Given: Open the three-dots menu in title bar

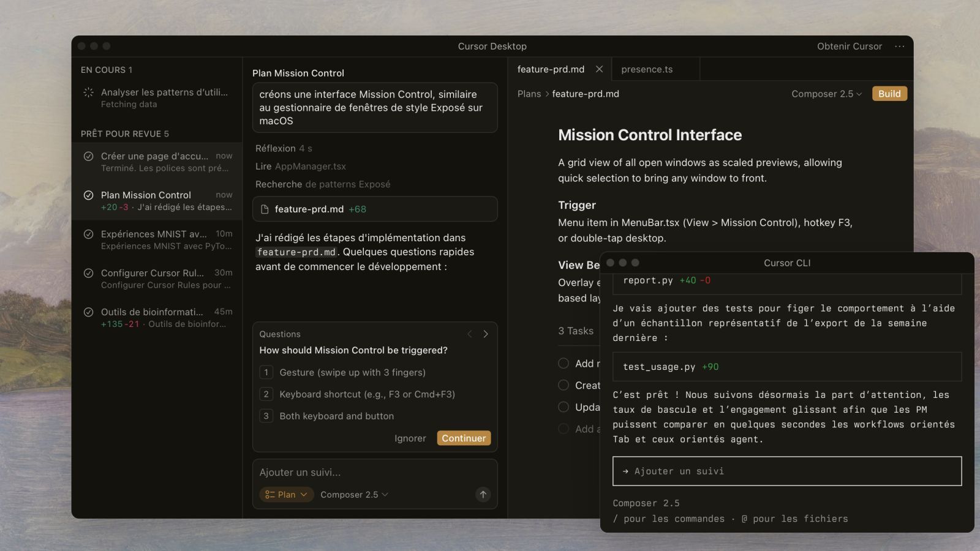Looking at the screenshot, I should (899, 47).
